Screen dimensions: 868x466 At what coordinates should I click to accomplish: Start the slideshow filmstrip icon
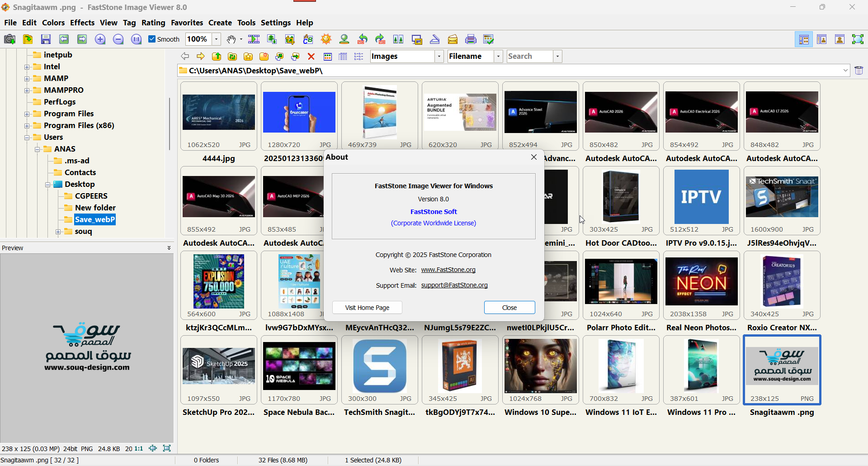(x=254, y=39)
